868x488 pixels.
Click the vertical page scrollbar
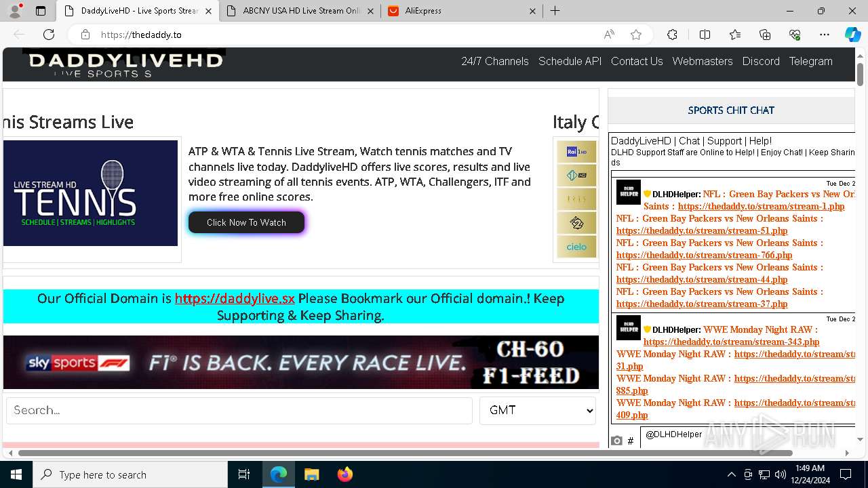point(860,75)
